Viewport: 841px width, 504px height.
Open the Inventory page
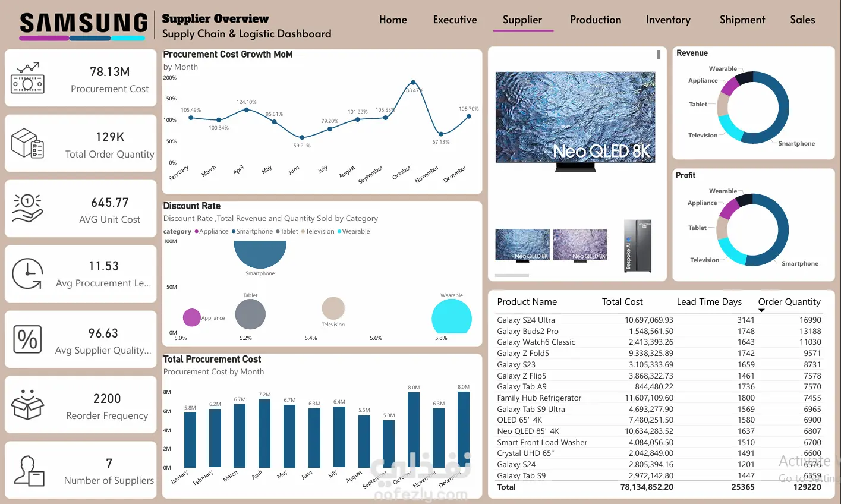tap(668, 20)
